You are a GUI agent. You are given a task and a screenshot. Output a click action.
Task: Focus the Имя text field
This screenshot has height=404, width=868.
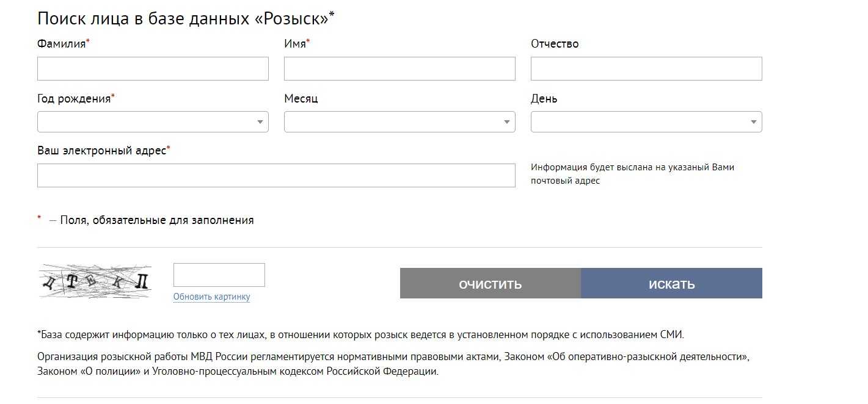(x=399, y=69)
